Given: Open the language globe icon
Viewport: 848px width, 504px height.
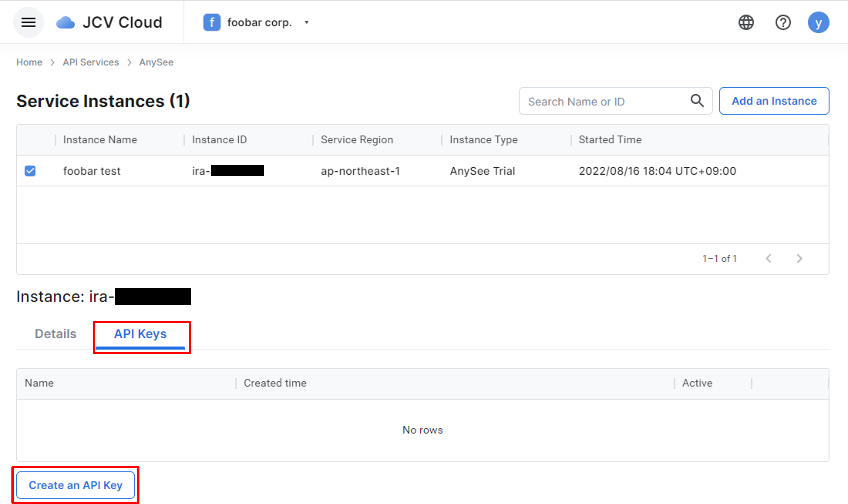Looking at the screenshot, I should (746, 22).
